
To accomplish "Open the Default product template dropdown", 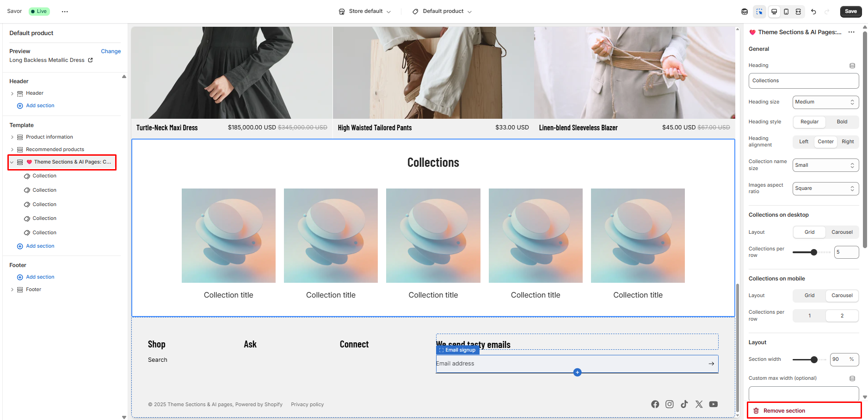I will click(x=442, y=12).
